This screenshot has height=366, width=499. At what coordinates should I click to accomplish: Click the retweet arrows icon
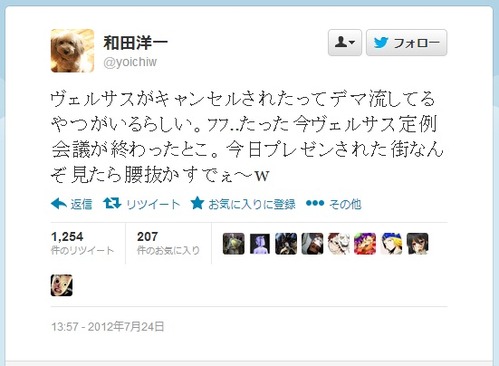(x=112, y=203)
